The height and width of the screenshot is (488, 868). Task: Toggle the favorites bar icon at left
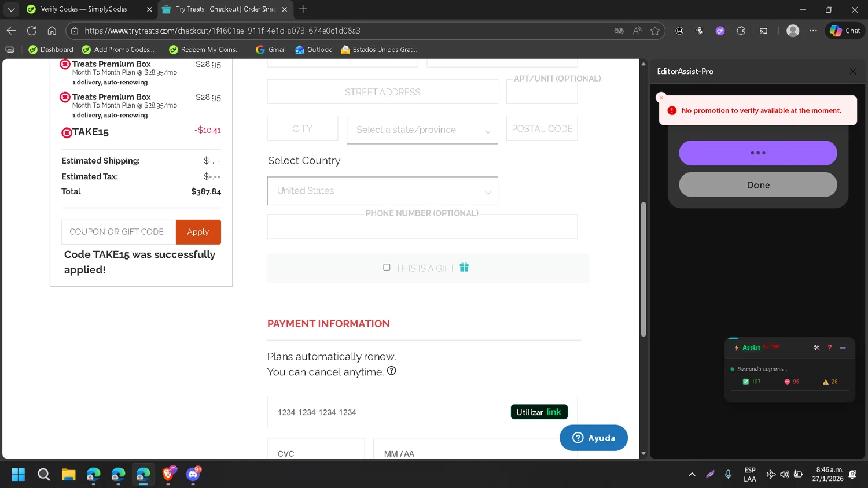click(x=10, y=50)
